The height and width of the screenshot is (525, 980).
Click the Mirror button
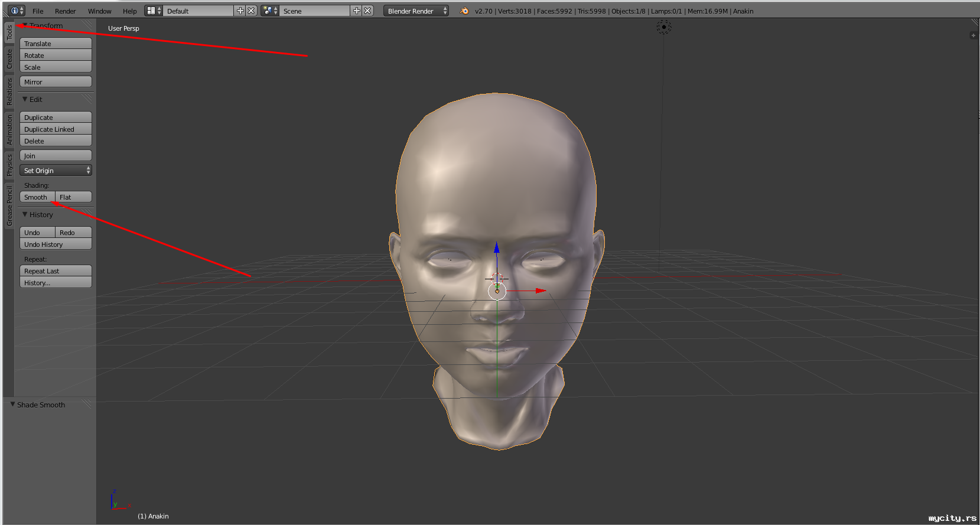56,82
